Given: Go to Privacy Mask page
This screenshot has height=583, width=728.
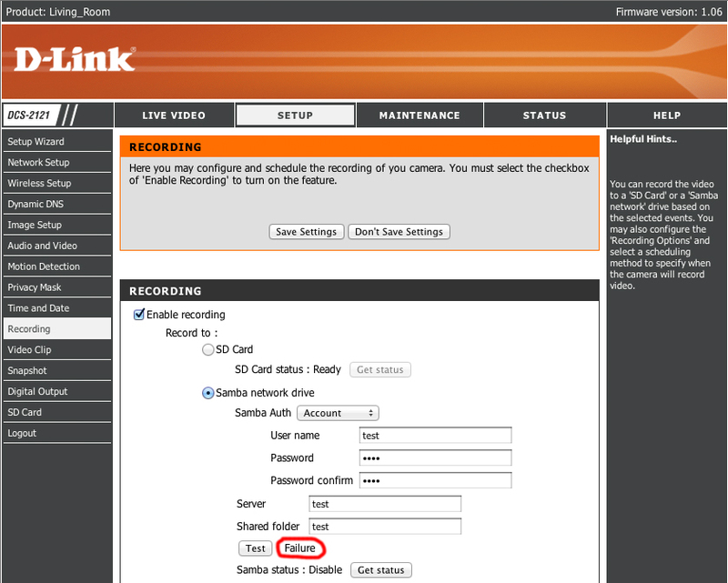Looking at the screenshot, I should (x=57, y=287).
